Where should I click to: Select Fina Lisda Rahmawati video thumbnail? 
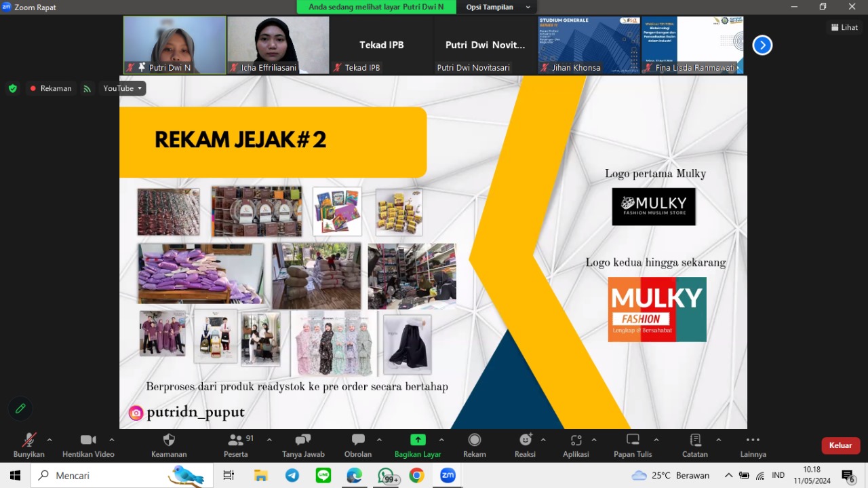(x=692, y=45)
